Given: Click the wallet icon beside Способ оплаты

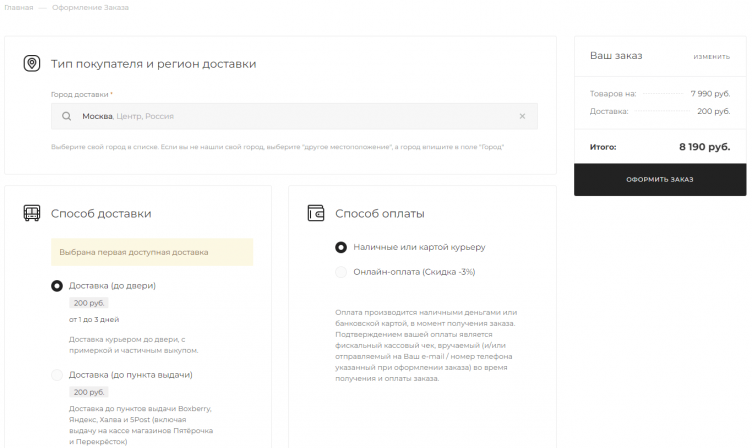Looking at the screenshot, I should pyautogui.click(x=316, y=213).
